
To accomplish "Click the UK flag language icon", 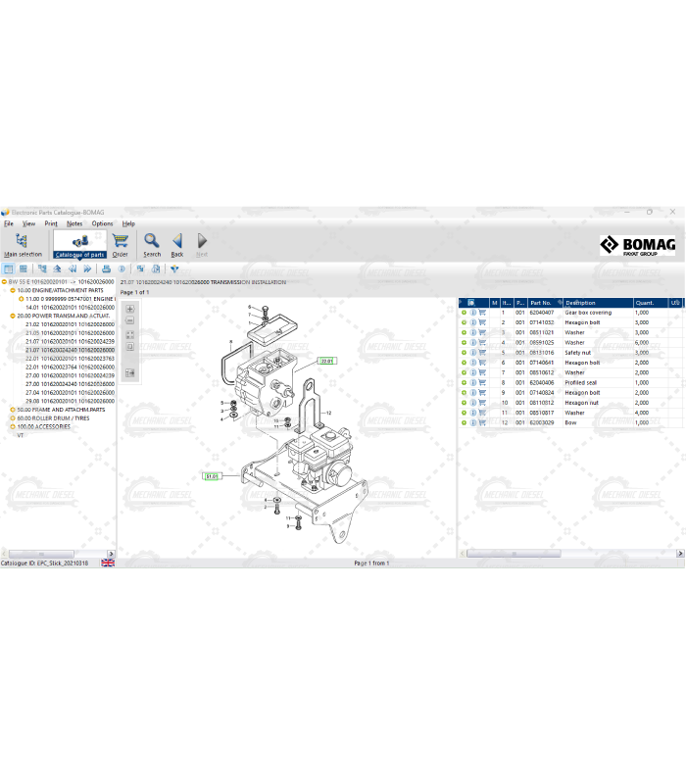I will [108, 563].
